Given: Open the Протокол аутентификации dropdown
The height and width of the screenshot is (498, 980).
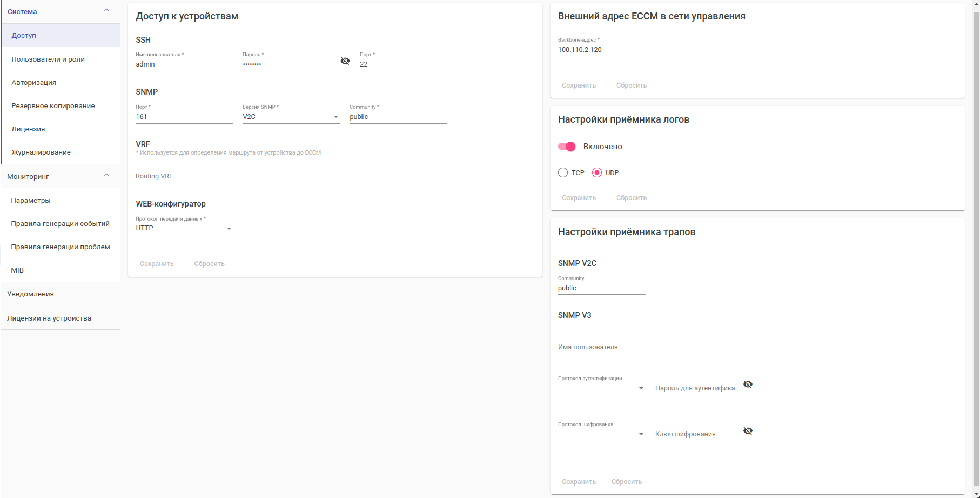Looking at the screenshot, I should [601, 388].
